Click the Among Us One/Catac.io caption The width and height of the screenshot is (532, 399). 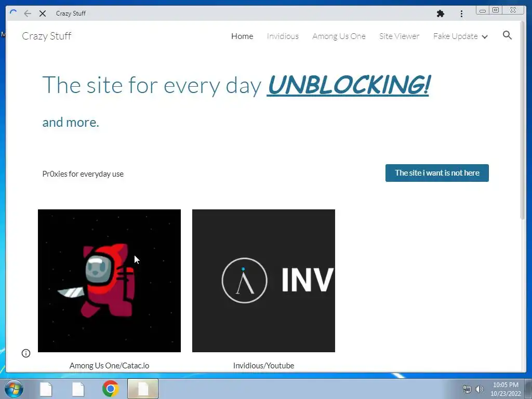pos(109,365)
